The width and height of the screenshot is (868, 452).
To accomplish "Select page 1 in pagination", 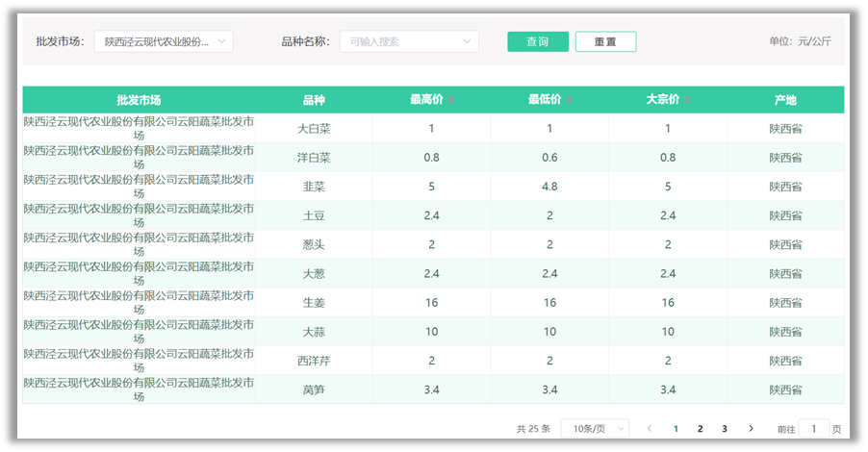I will pos(676,429).
